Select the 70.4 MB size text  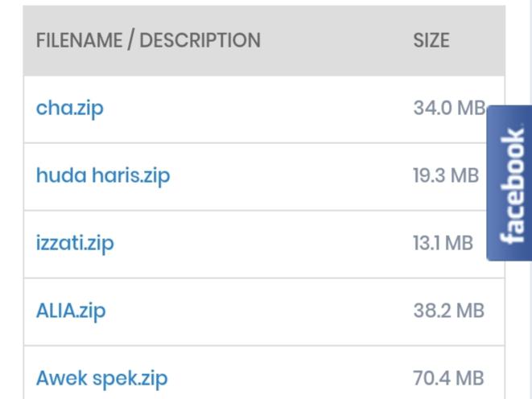448,378
